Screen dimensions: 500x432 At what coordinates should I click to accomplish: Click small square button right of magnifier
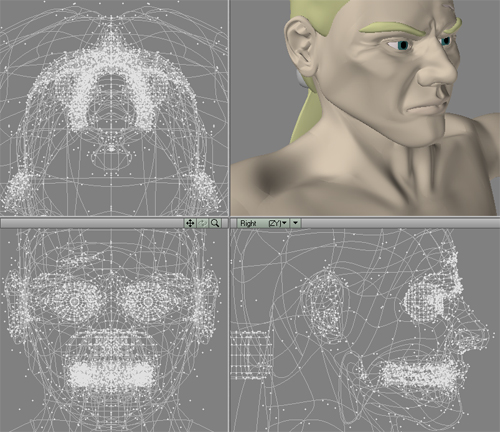coord(225,223)
